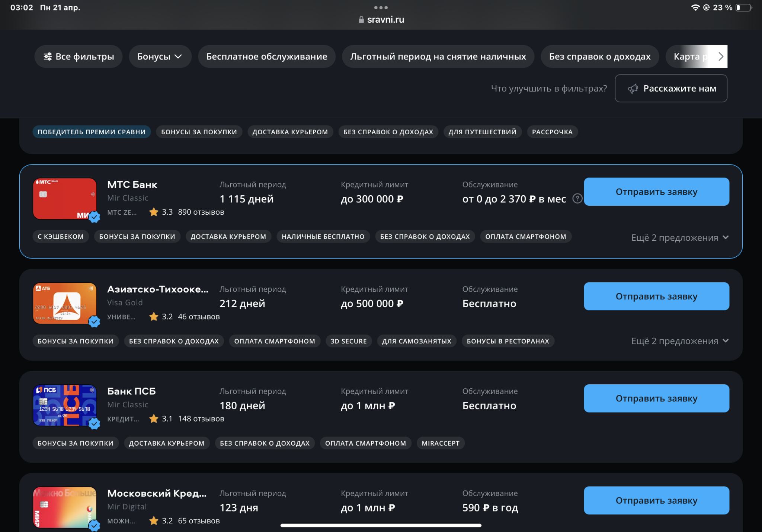Image resolution: width=762 pixels, height=532 pixels.
Task: Click the lock icon by the sravni.ru address
Action: coord(361,20)
